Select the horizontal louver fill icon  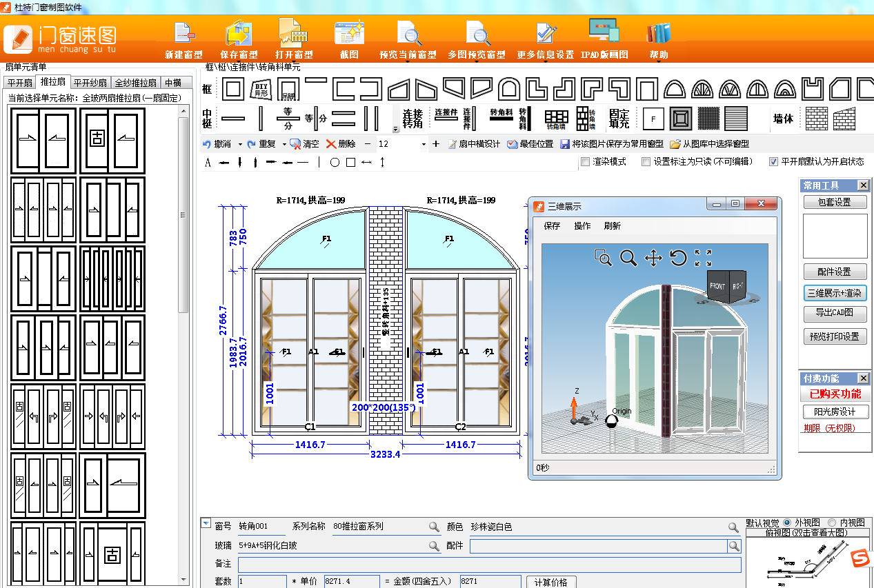736,118
